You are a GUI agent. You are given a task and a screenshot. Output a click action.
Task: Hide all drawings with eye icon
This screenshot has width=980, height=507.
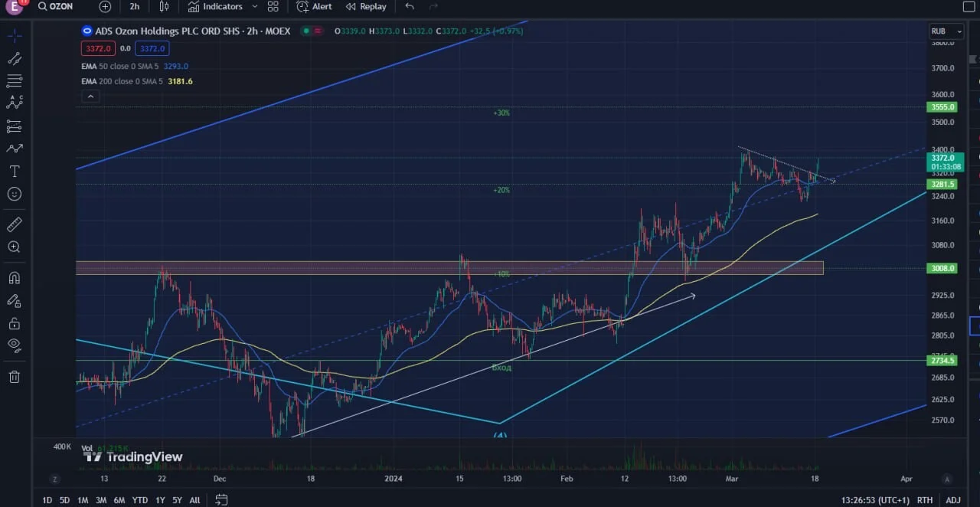[15, 345]
